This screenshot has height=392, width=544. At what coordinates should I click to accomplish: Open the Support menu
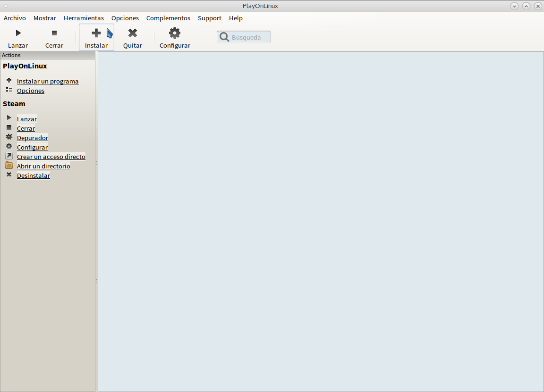coord(210,18)
